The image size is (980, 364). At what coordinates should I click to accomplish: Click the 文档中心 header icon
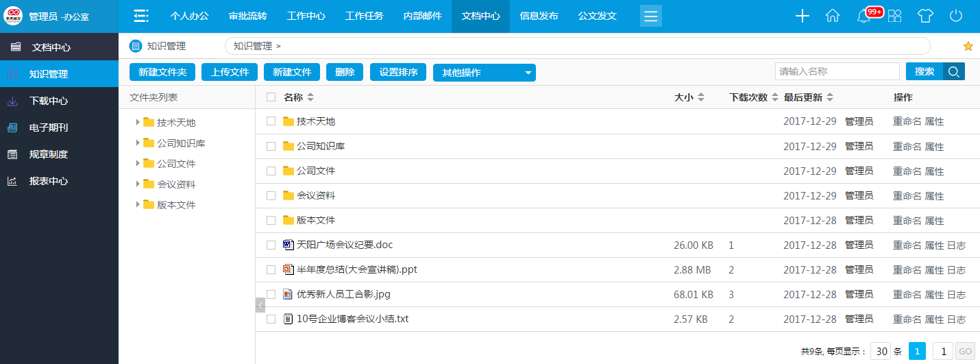[16, 47]
